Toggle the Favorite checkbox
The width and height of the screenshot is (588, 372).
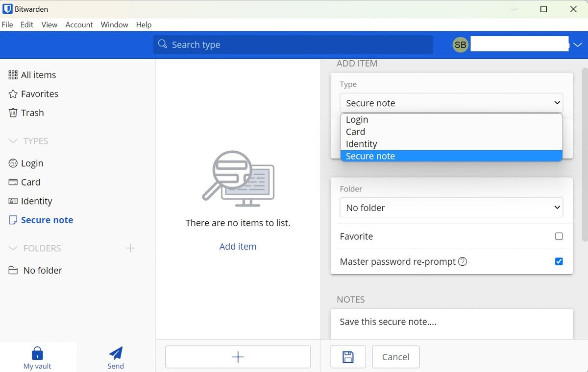point(559,236)
